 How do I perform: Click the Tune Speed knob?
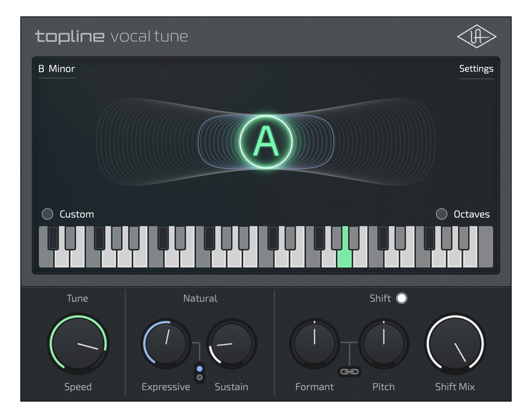(78, 344)
